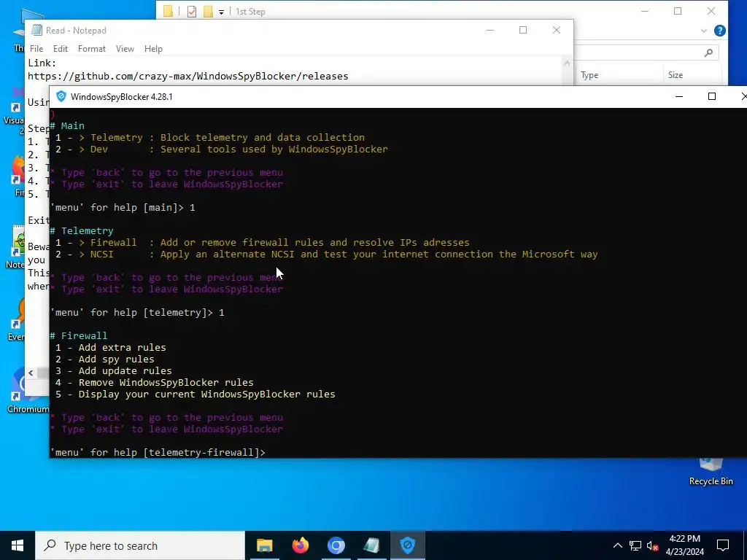Screen dimensions: 747x560
Task: Click the Dev menu option text
Action: [99, 149]
